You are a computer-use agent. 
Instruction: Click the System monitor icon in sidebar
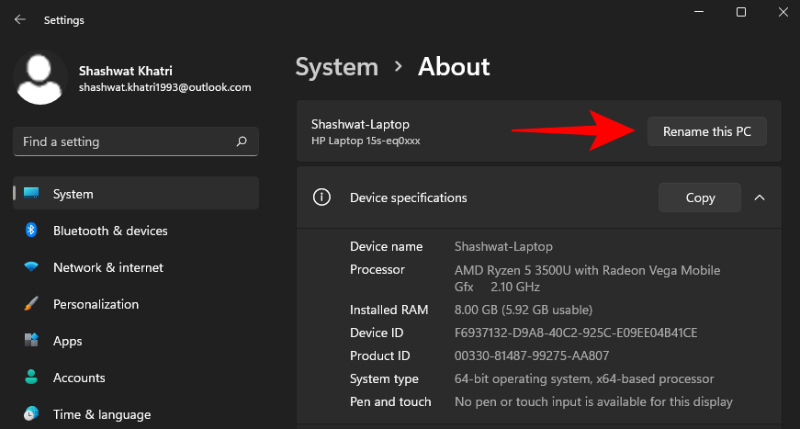point(31,194)
